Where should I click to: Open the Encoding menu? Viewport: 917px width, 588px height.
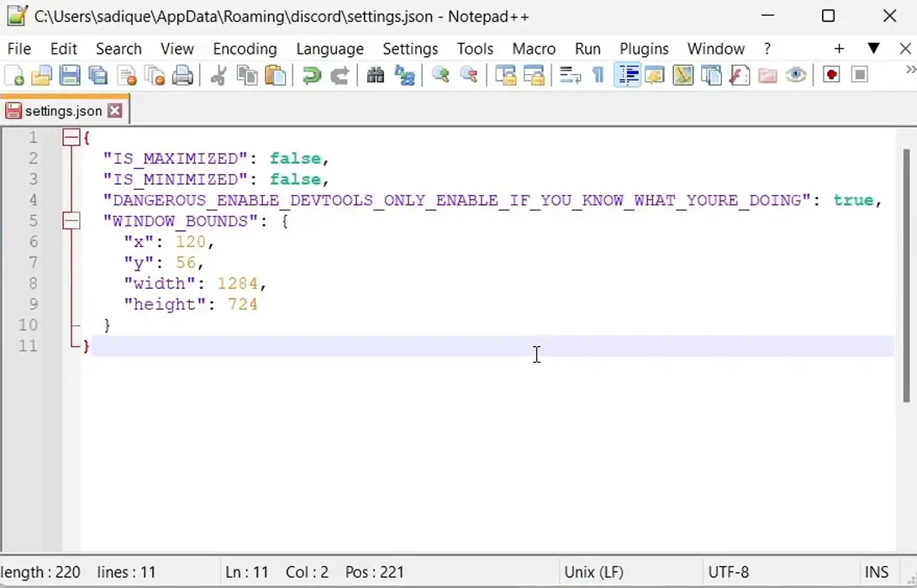coord(245,49)
